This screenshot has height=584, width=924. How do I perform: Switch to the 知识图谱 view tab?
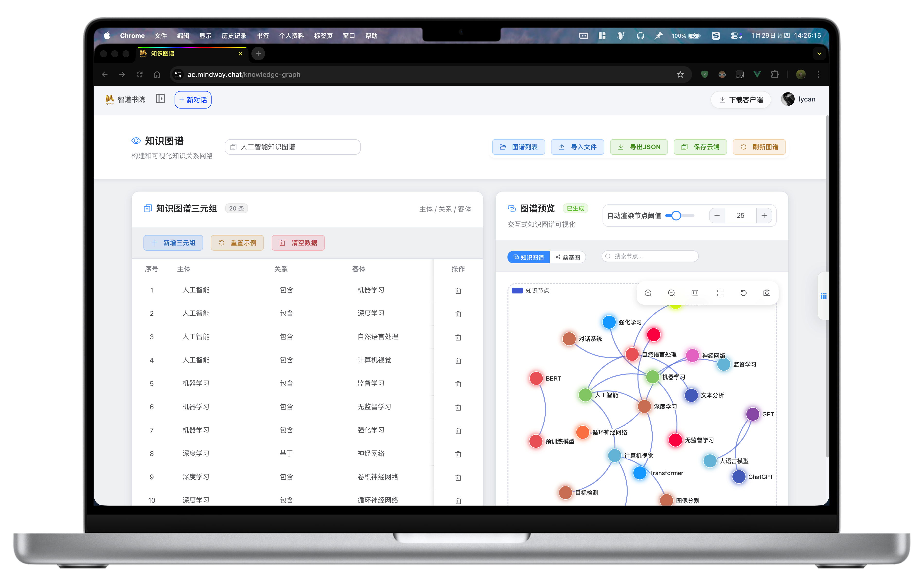click(528, 257)
